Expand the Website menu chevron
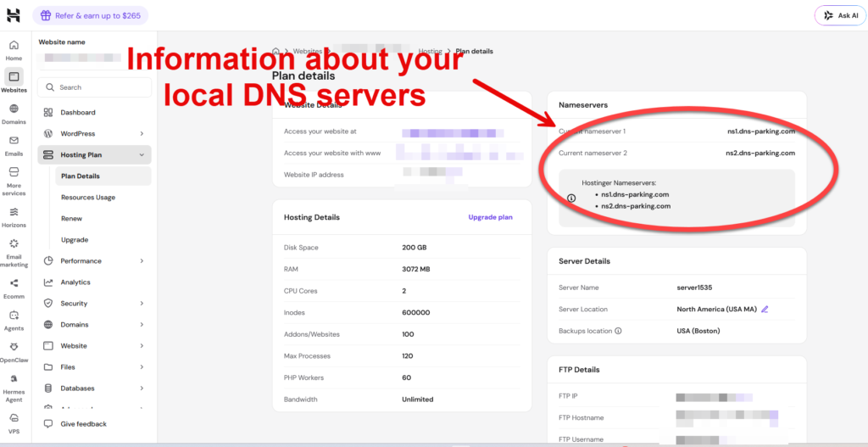 [142, 345]
